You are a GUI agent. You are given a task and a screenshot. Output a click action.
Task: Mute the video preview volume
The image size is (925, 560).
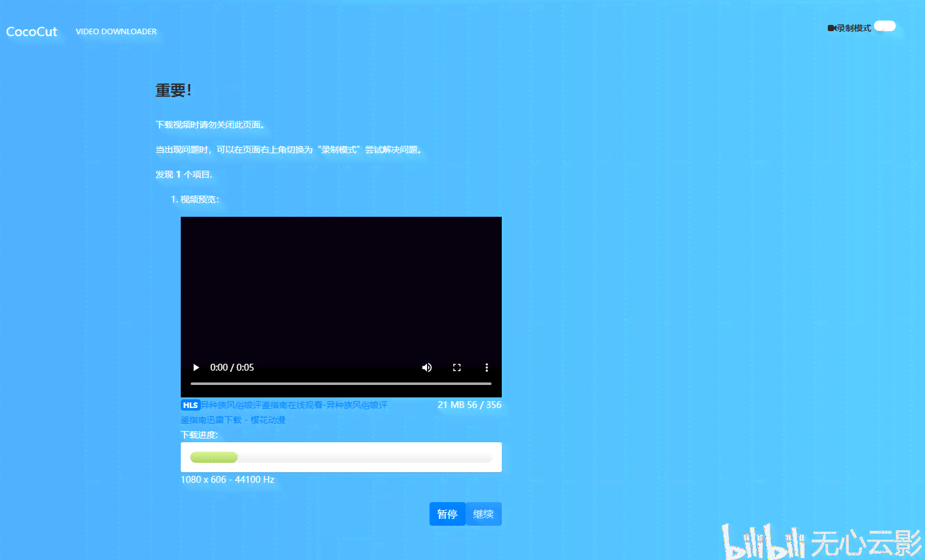click(x=427, y=368)
